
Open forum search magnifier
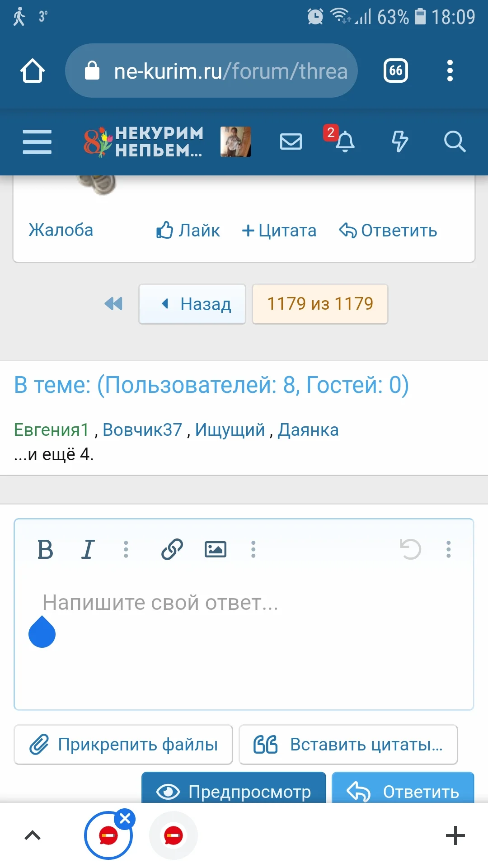point(454,142)
